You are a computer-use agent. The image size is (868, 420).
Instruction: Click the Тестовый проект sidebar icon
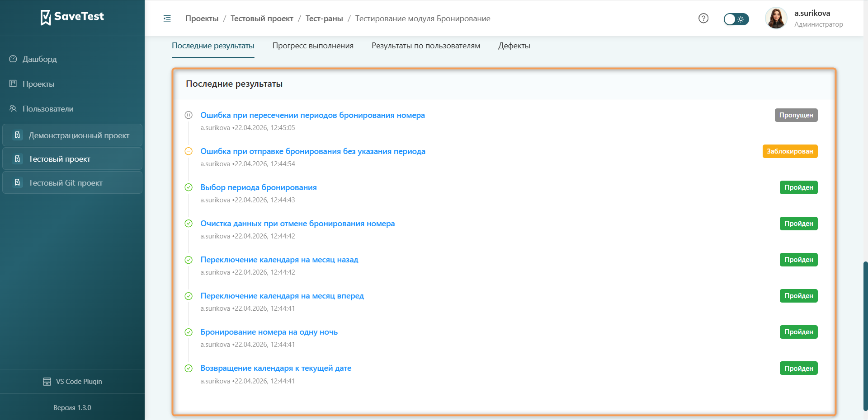click(18, 159)
